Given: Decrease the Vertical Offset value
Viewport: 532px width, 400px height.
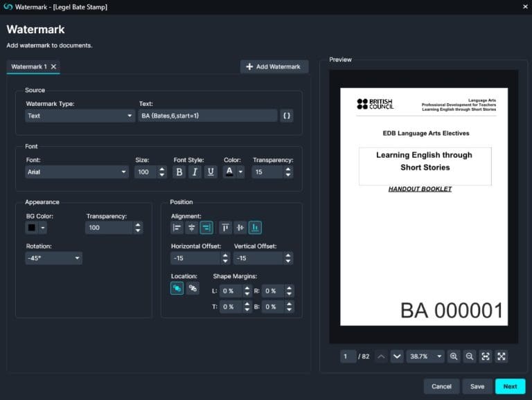Looking at the screenshot, I should [288, 262].
